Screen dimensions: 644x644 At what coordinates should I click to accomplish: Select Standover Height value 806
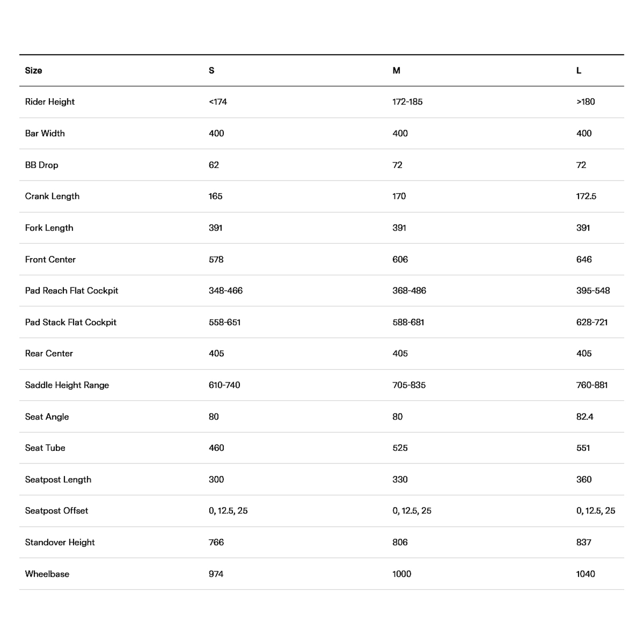(400, 542)
